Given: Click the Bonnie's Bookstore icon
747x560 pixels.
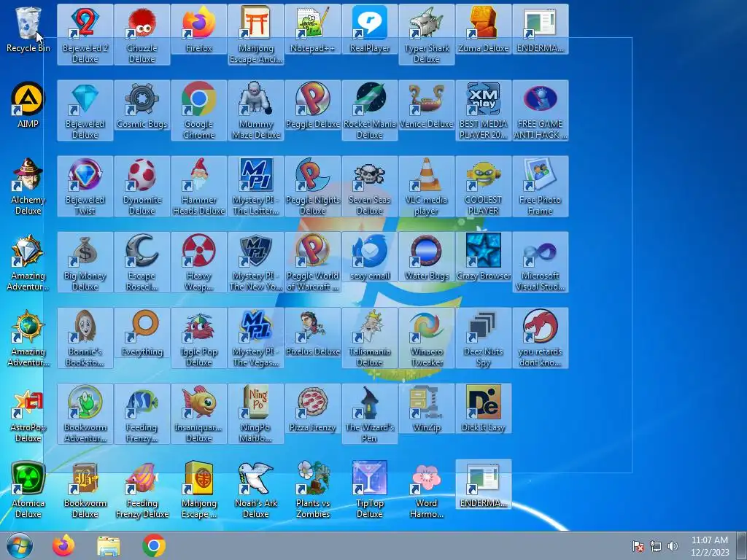Looking at the screenshot, I should (x=85, y=338).
